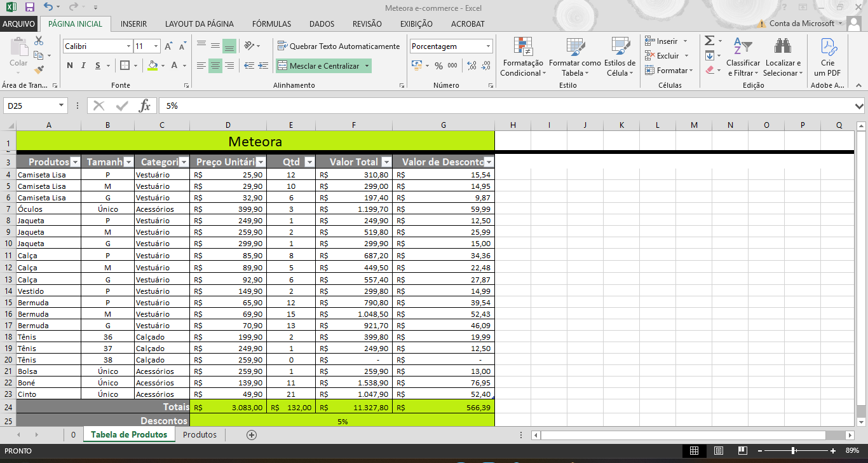Viewport: 868px width, 463px height.
Task: Click the percent style icon
Action: tap(438, 66)
